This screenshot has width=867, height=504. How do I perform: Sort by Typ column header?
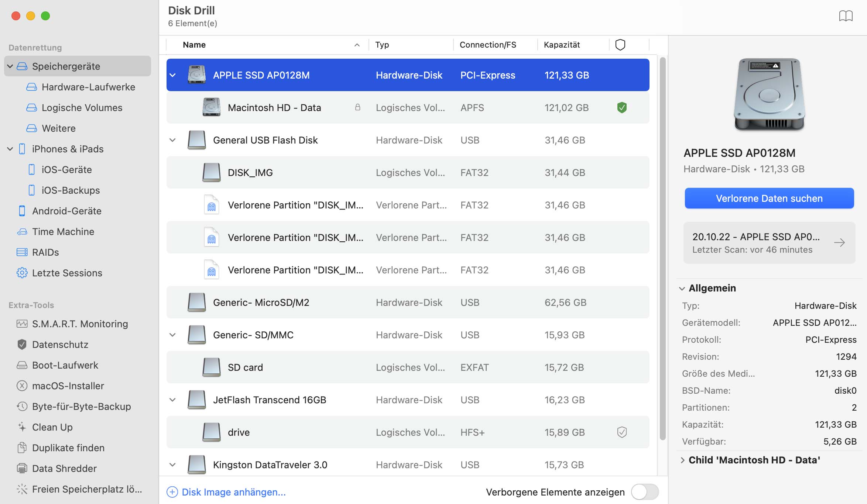[x=411, y=45]
